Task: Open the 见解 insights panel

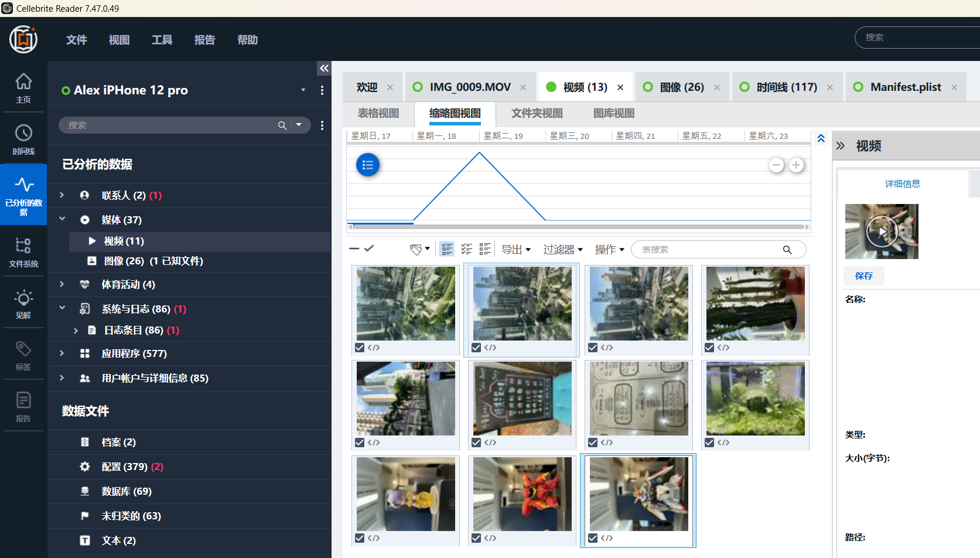Action: [23, 303]
